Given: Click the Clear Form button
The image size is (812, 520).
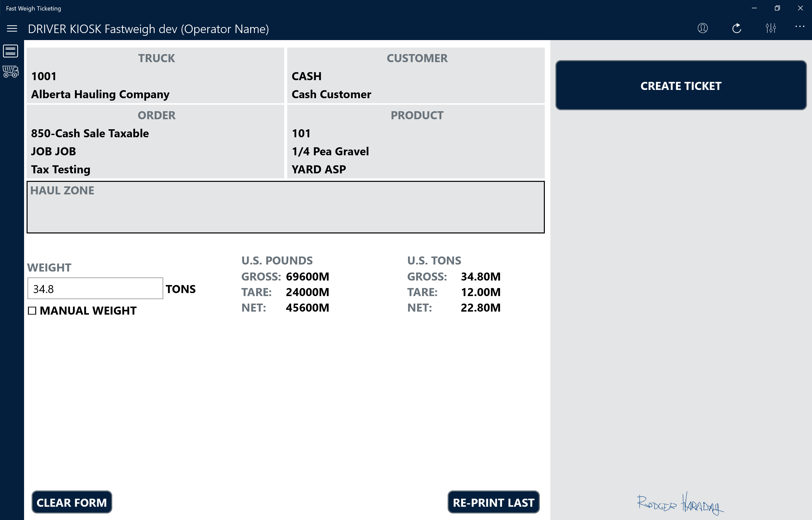Looking at the screenshot, I should [72, 502].
